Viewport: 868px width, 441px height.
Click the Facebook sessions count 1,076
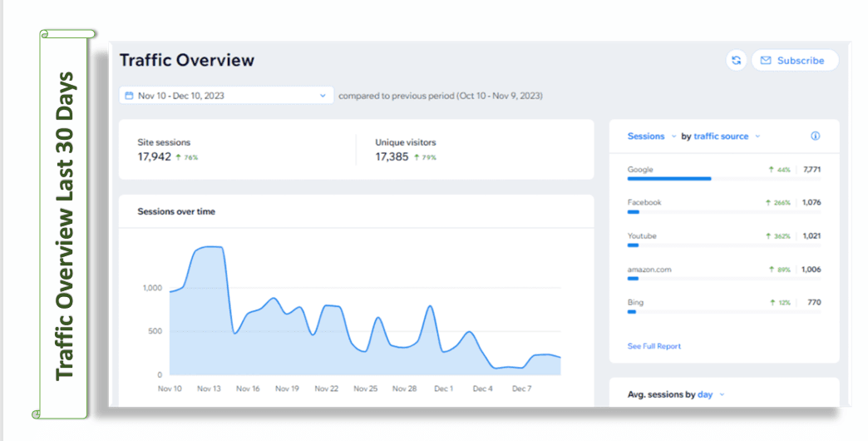(x=811, y=202)
